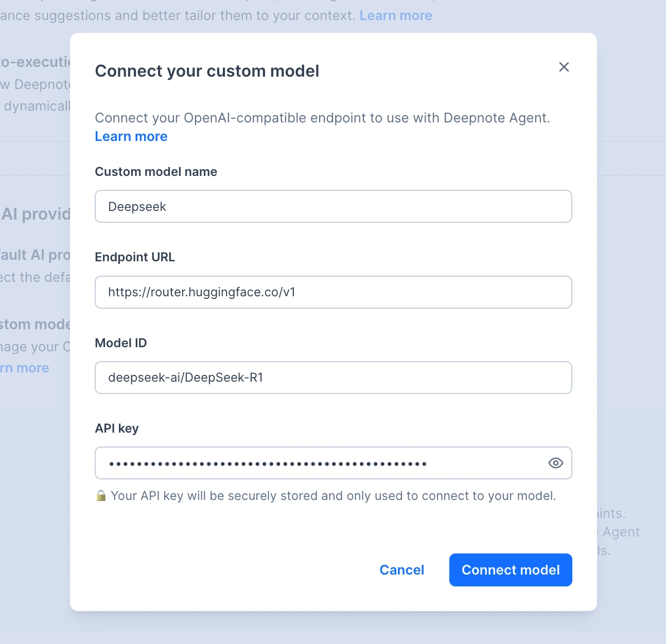The image size is (666, 644).
Task: Click the API key password field
Action: 319,463
